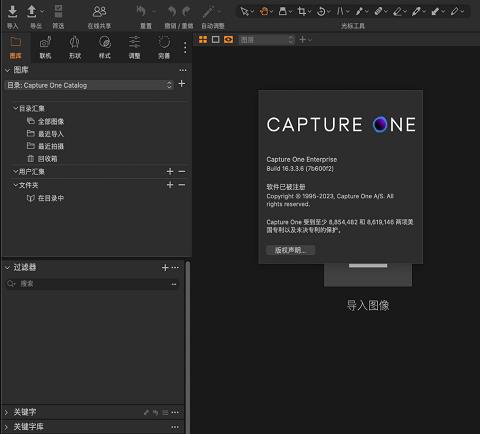Screen dimensions: 480x434
Task: Click the pencil icon in 关键字 panel header
Action: pyautogui.click(x=146, y=413)
